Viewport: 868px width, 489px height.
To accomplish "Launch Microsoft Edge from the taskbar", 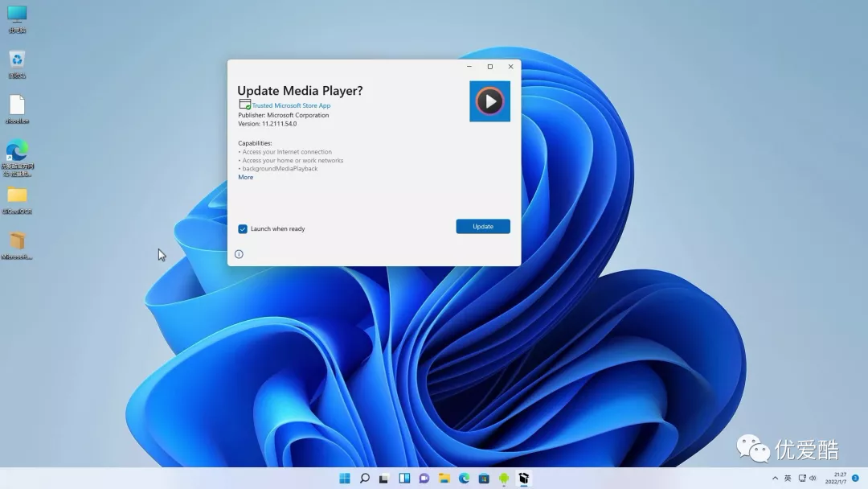I will point(464,478).
